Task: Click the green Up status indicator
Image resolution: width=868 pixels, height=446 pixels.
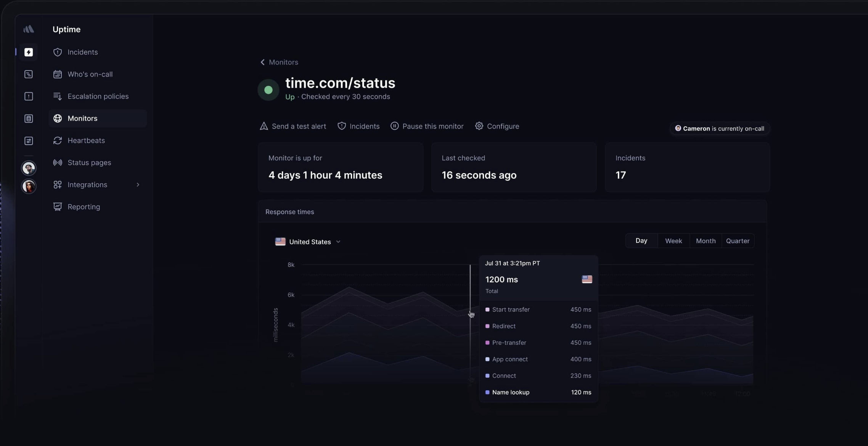Action: 268,89
